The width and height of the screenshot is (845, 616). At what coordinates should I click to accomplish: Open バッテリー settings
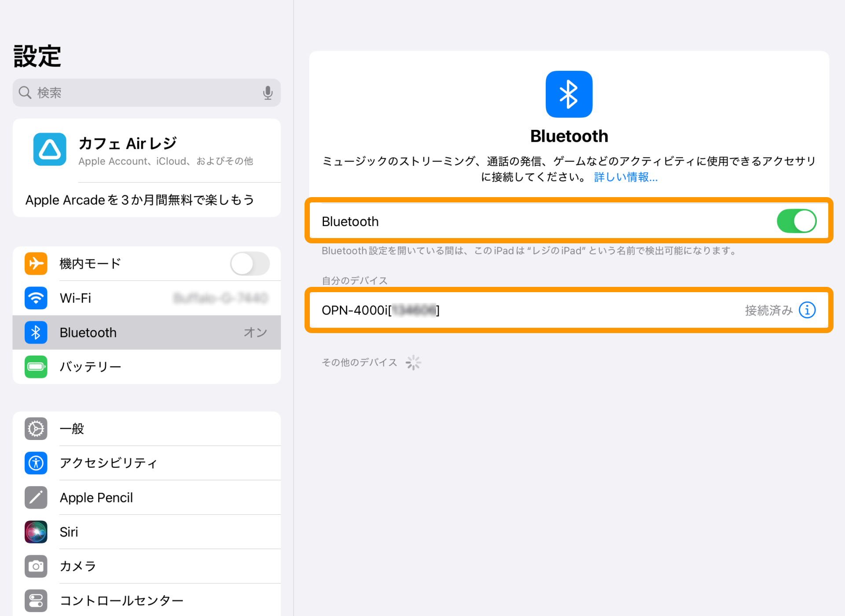147,367
